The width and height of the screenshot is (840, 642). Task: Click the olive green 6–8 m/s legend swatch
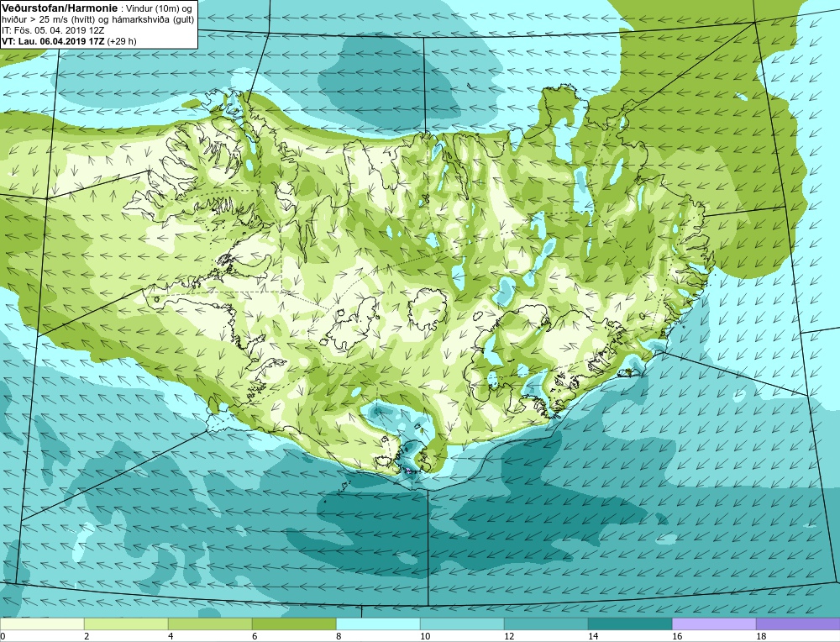(x=294, y=624)
